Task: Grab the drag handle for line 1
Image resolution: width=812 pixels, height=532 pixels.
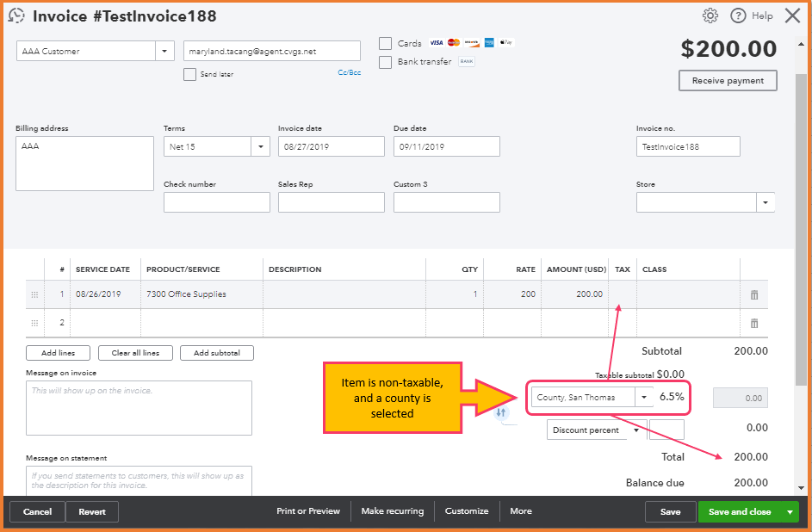Action: [x=34, y=294]
